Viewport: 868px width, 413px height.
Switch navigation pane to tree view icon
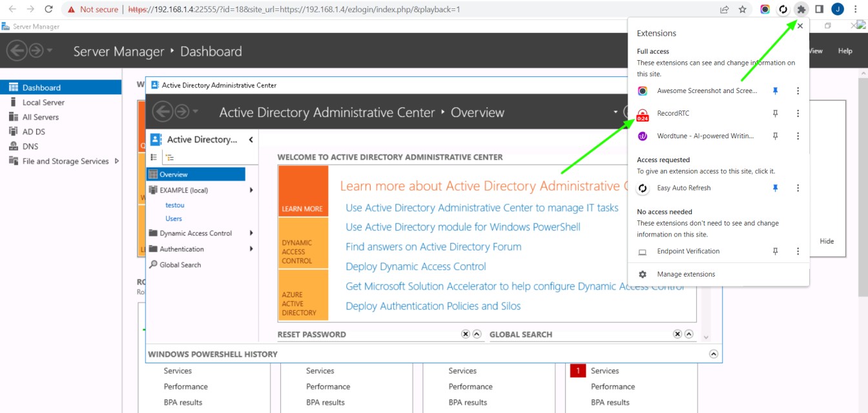point(169,157)
